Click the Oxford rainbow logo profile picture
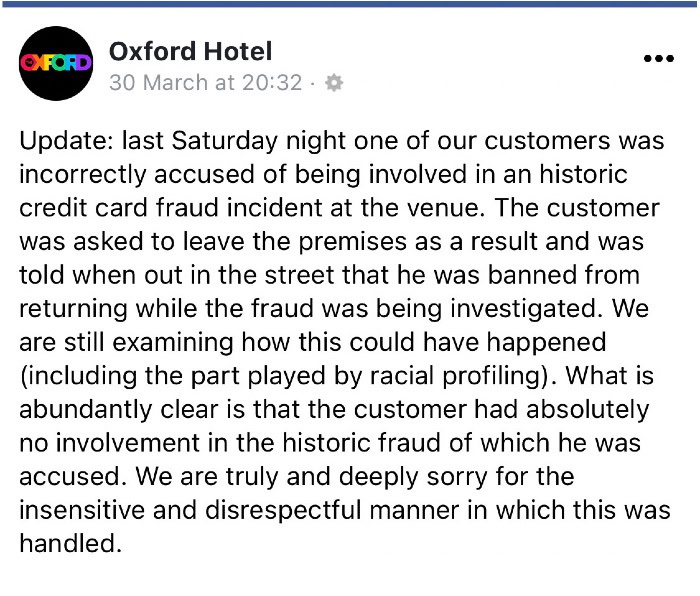 pos(56,63)
